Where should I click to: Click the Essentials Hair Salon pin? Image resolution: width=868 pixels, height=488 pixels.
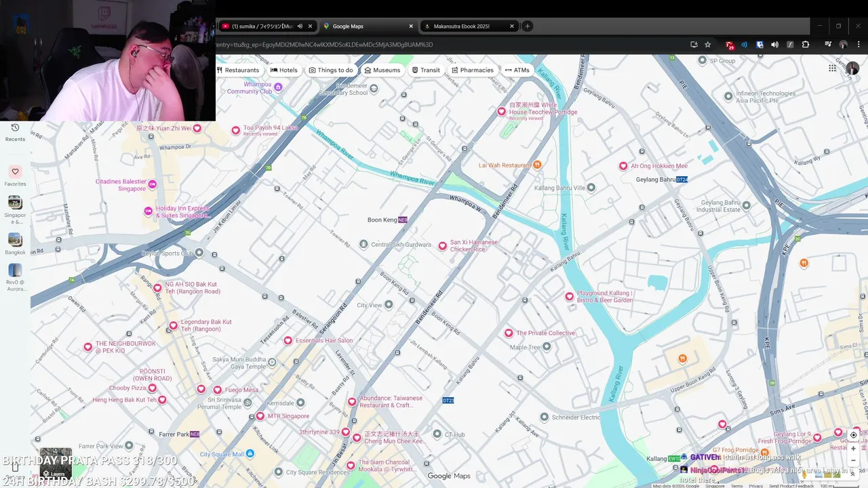pos(288,341)
